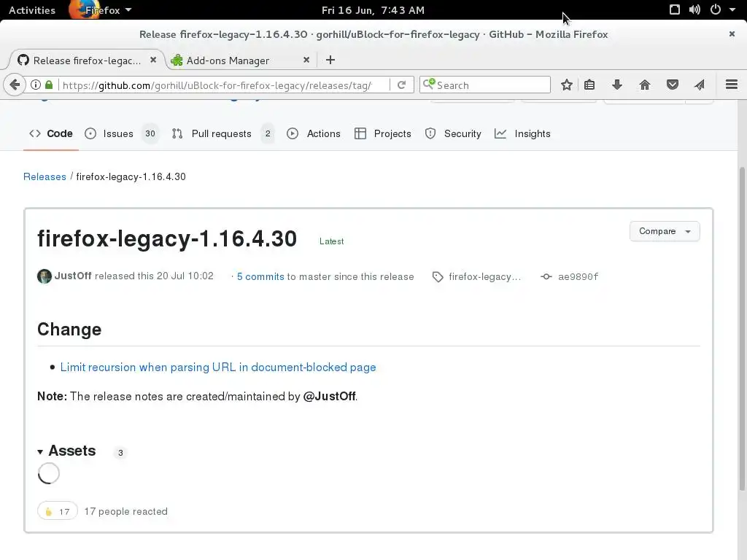Open commit ae9890f link
This screenshot has height=560, width=747.
point(570,276)
